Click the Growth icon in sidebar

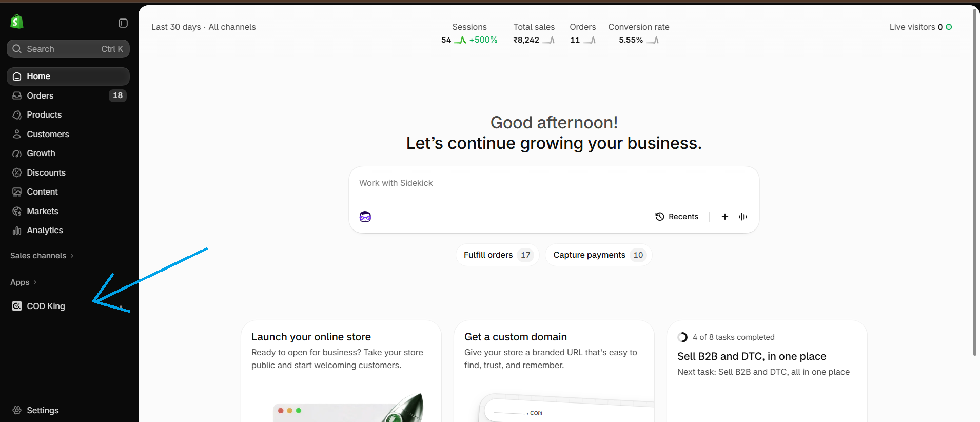coord(17,154)
